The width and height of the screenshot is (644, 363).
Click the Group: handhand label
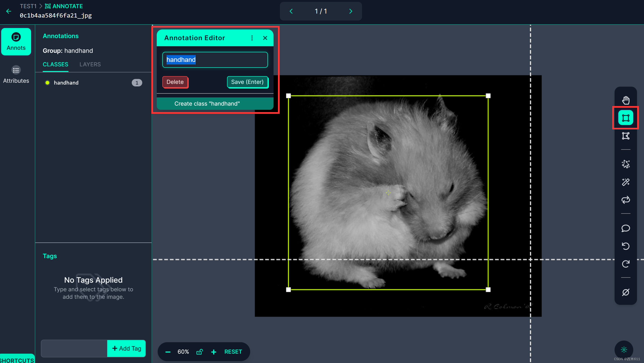[68, 51]
